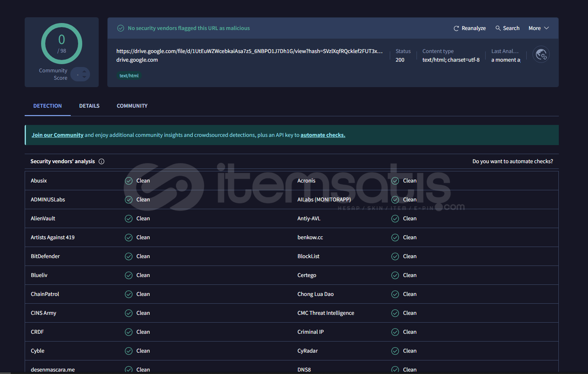Click the Criminal IP vendor name

point(310,332)
